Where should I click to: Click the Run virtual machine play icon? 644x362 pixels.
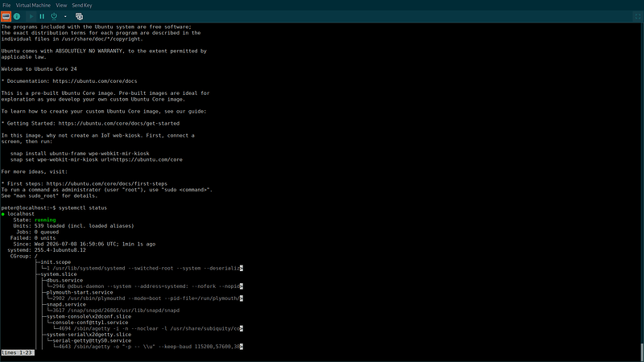[31, 16]
